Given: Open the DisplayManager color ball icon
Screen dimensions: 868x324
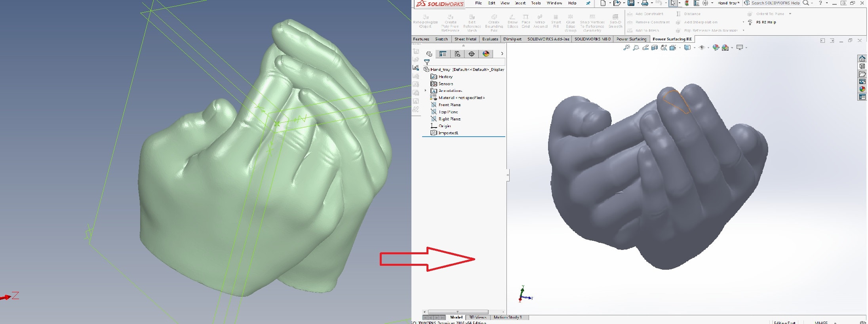Looking at the screenshot, I should [486, 54].
